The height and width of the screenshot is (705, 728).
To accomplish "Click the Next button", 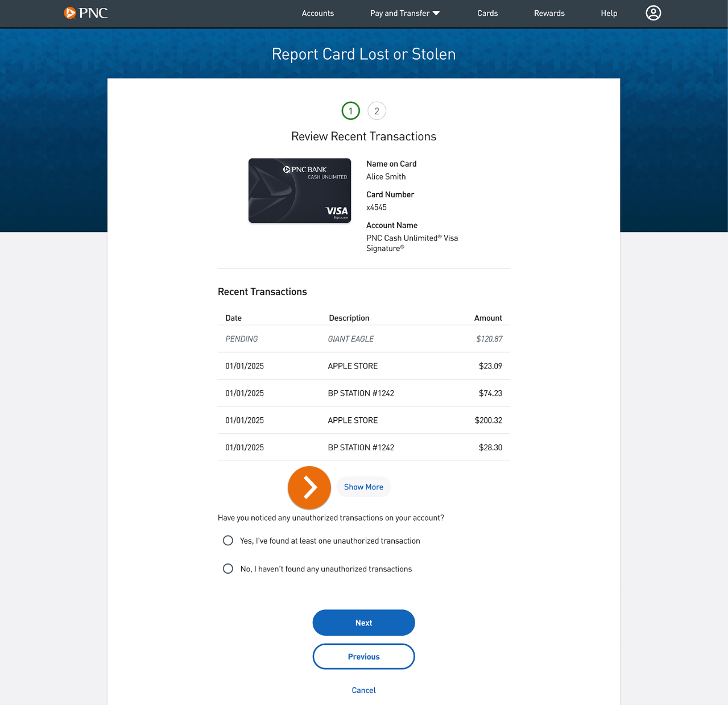I will (x=364, y=623).
